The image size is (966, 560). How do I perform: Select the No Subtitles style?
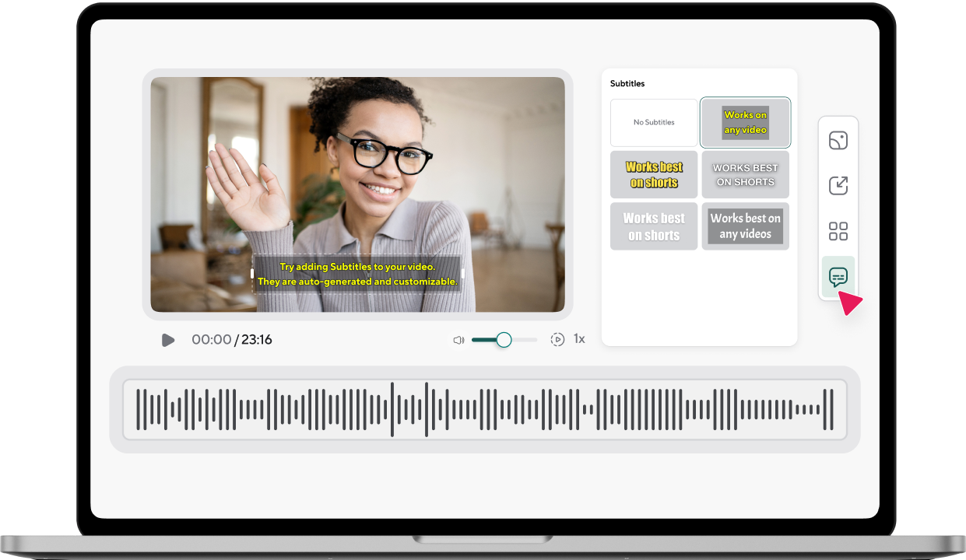pos(654,122)
